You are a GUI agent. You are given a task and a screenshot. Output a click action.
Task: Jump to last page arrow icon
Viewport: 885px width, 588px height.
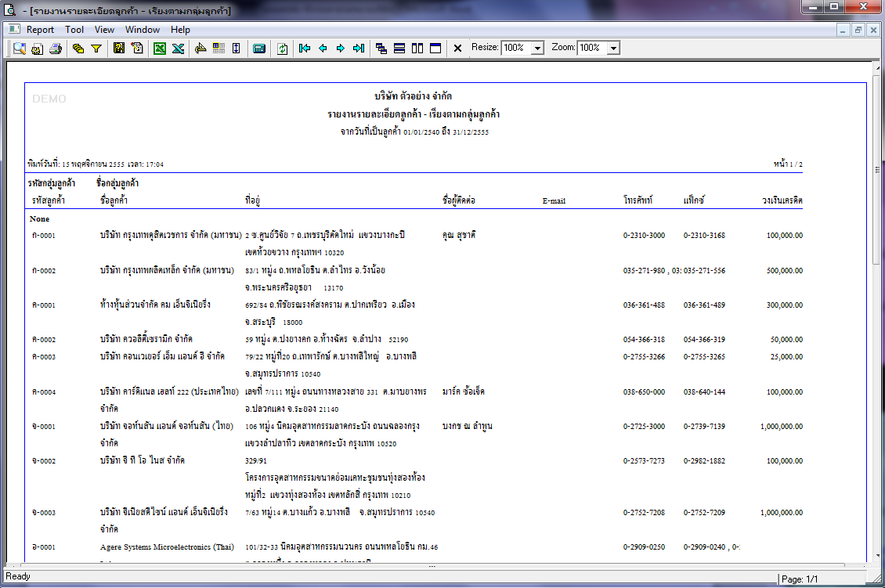(x=359, y=49)
